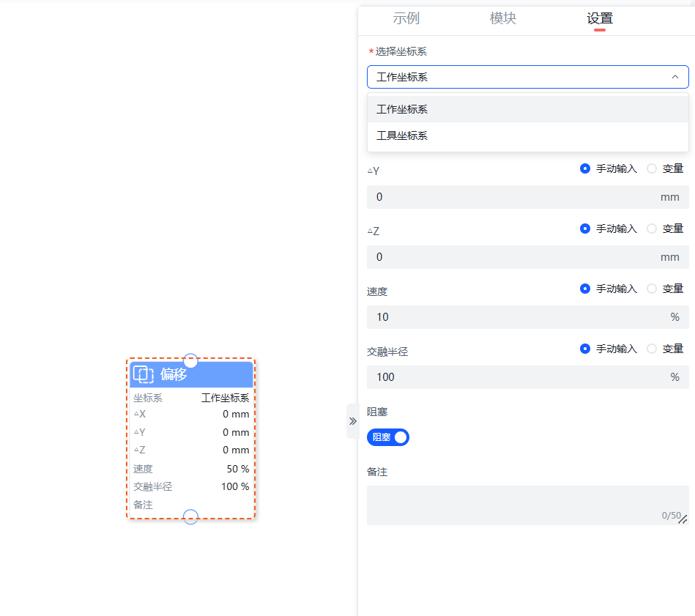Pick 工作坐标系 option in the dropdown list
This screenshot has width=695, height=616.
coord(402,109)
